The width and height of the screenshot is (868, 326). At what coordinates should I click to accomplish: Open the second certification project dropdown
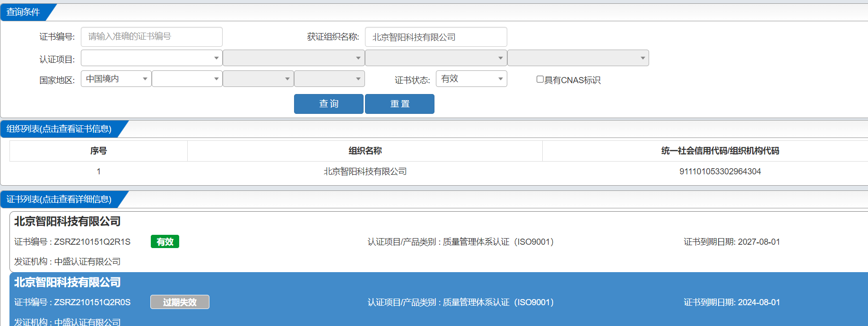[294, 58]
